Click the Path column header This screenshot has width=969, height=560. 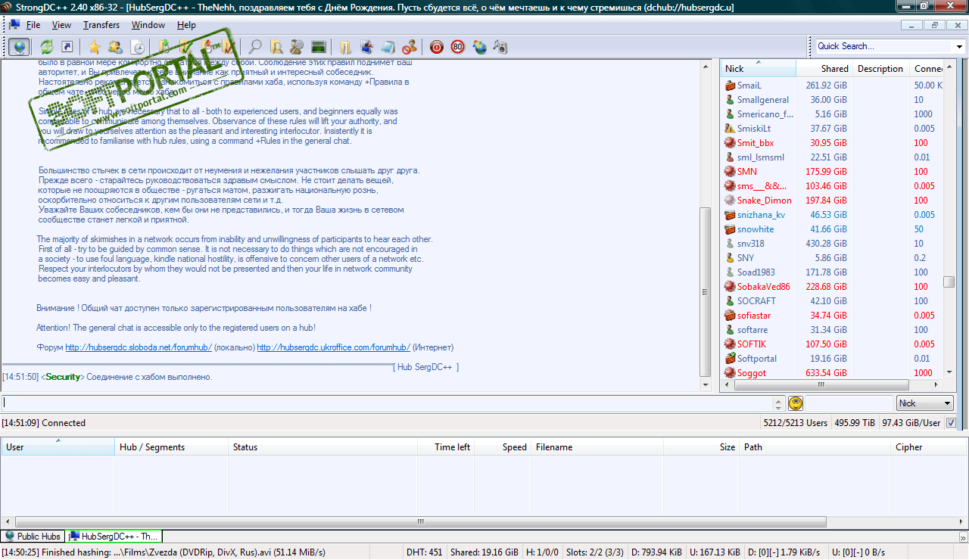coord(815,446)
